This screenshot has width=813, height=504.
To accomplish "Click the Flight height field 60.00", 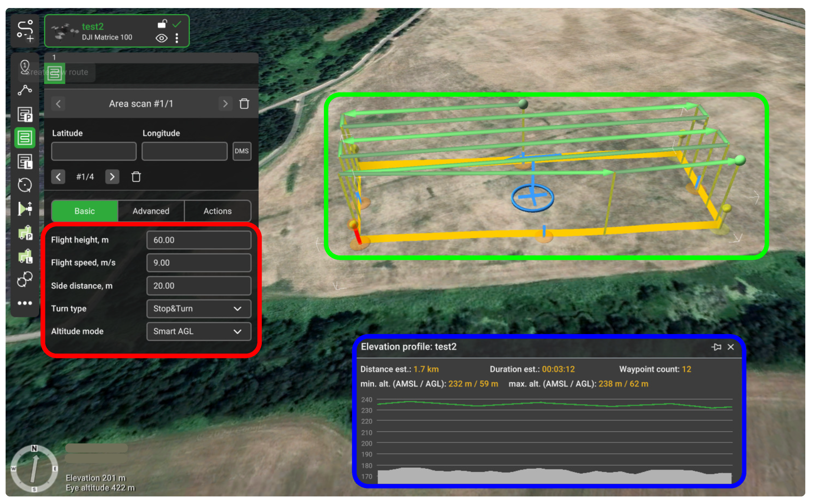I will click(199, 240).
